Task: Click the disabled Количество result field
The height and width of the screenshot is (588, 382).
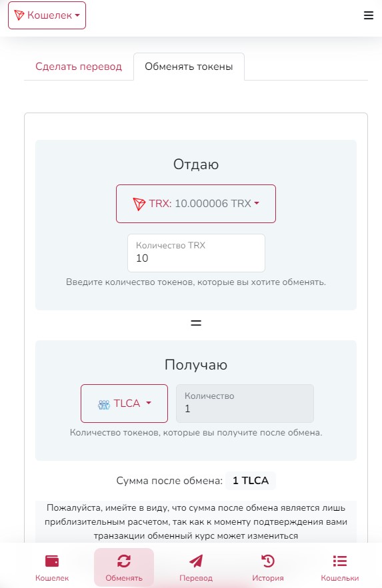Action: [245, 403]
